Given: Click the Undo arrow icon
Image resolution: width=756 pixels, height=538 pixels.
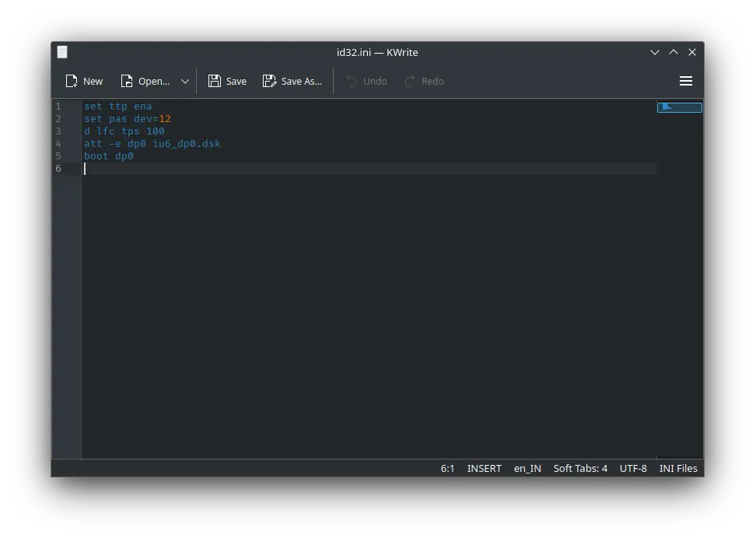Looking at the screenshot, I should point(352,81).
